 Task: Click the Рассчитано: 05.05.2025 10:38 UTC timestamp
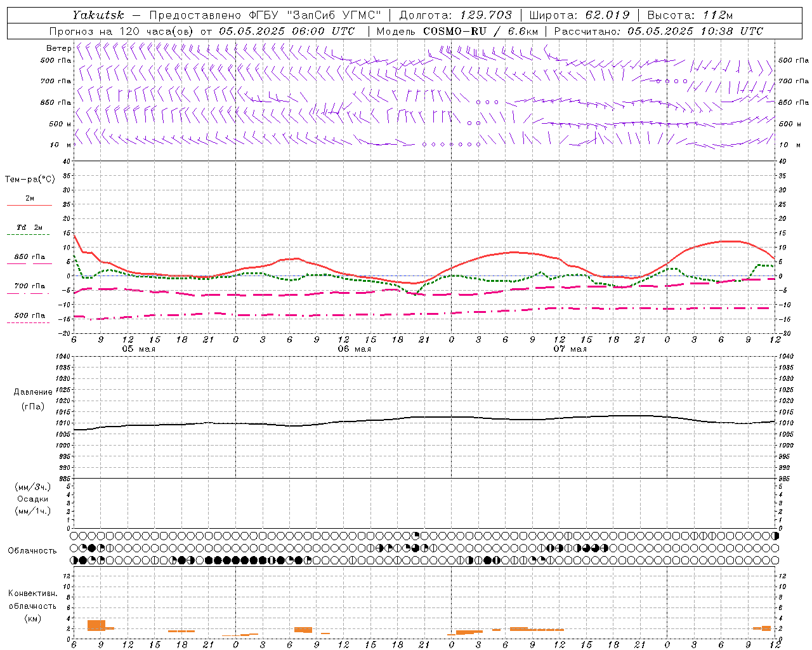[658, 31]
